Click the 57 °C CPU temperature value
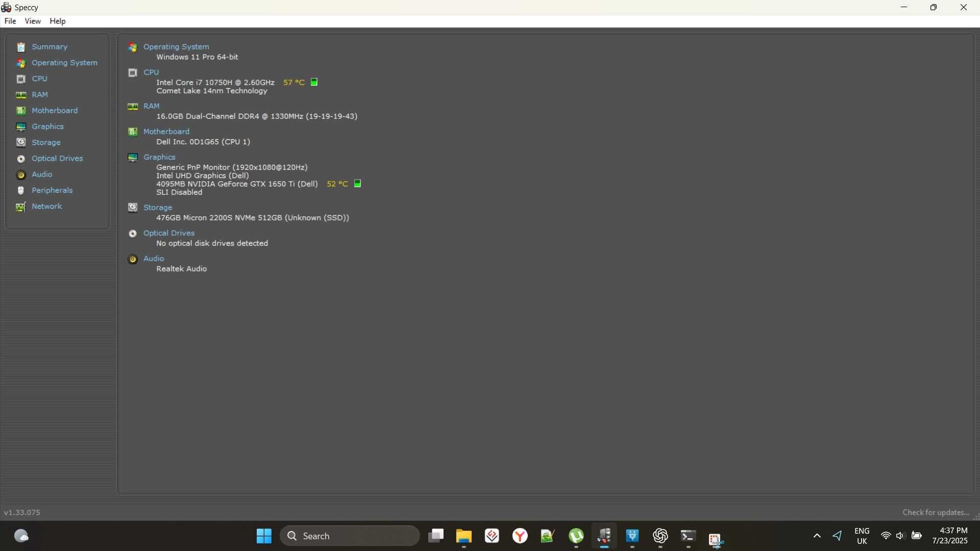The width and height of the screenshot is (980, 551). click(294, 82)
